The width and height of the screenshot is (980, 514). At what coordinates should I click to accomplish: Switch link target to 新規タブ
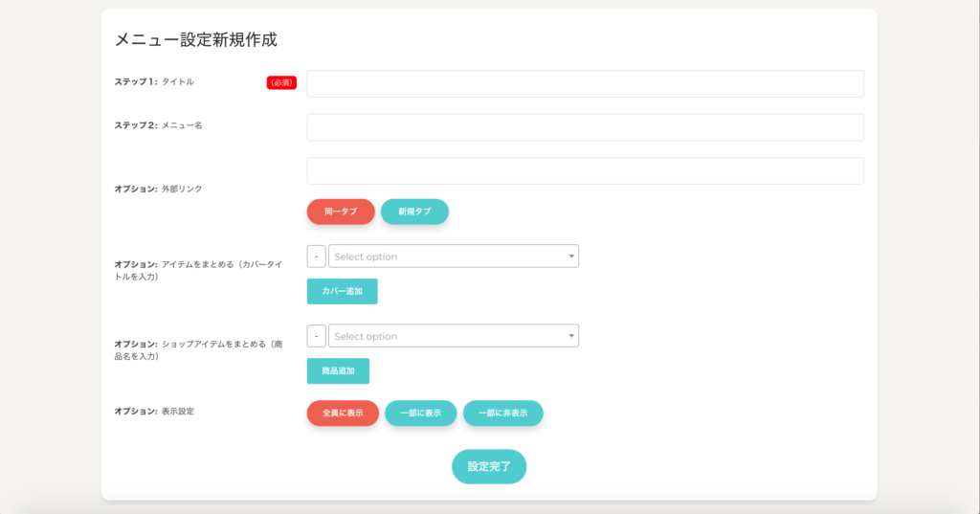point(414,212)
